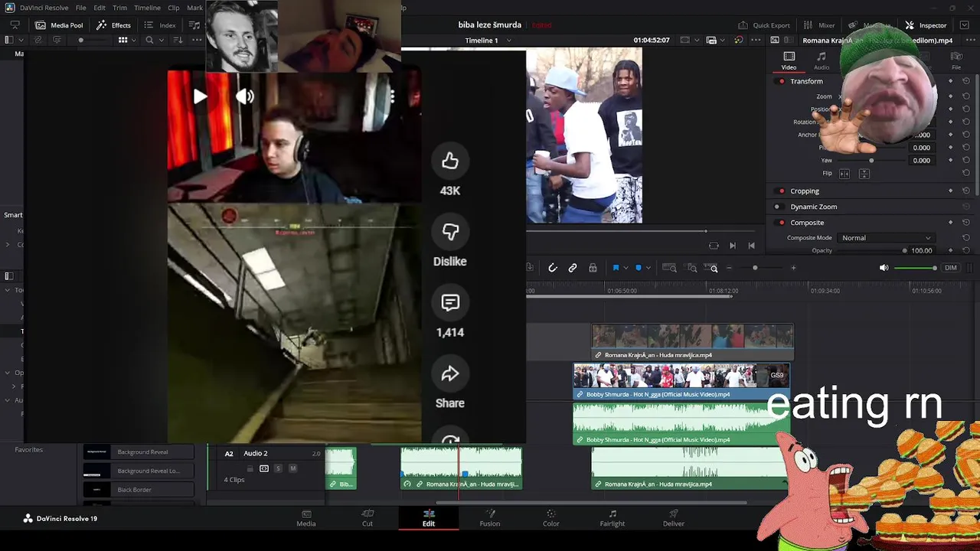Image resolution: width=980 pixels, height=551 pixels.
Task: Open the Edit menu
Action: click(100, 8)
